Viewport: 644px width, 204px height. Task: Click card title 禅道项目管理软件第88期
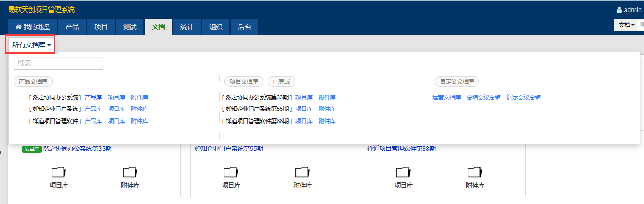pos(401,149)
